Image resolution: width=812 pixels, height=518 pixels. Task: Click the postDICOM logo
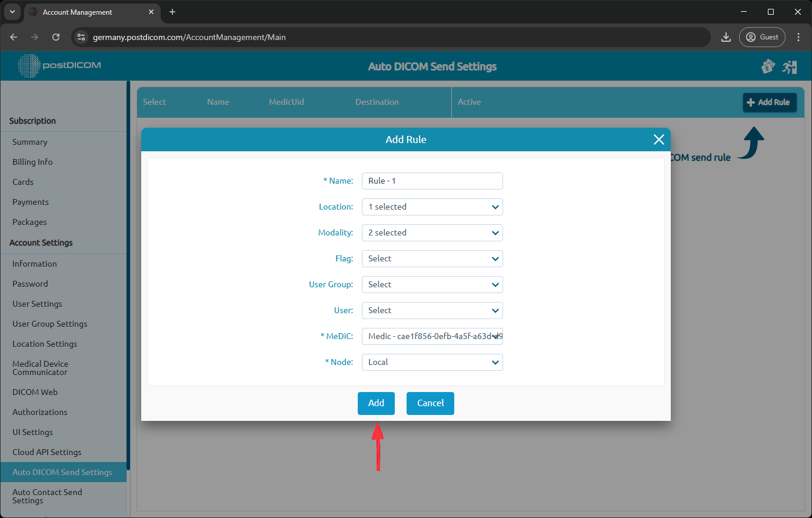click(x=59, y=66)
